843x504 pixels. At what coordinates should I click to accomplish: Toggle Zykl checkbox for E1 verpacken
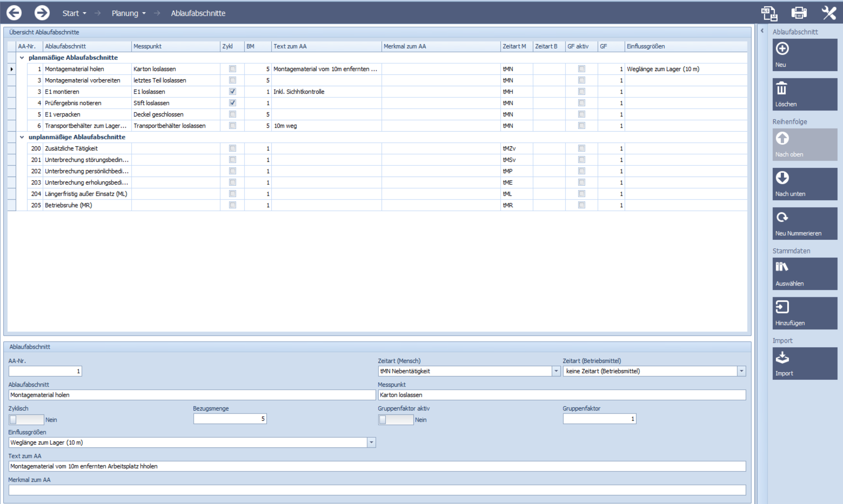click(233, 115)
